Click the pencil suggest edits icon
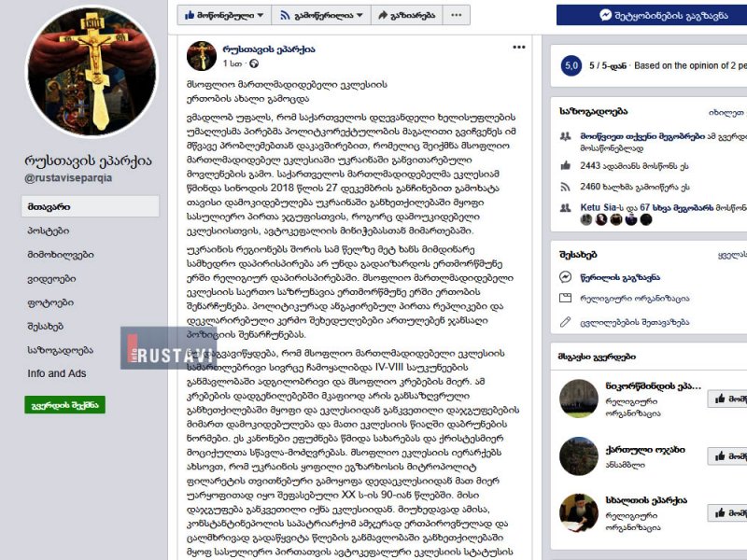 (565, 322)
